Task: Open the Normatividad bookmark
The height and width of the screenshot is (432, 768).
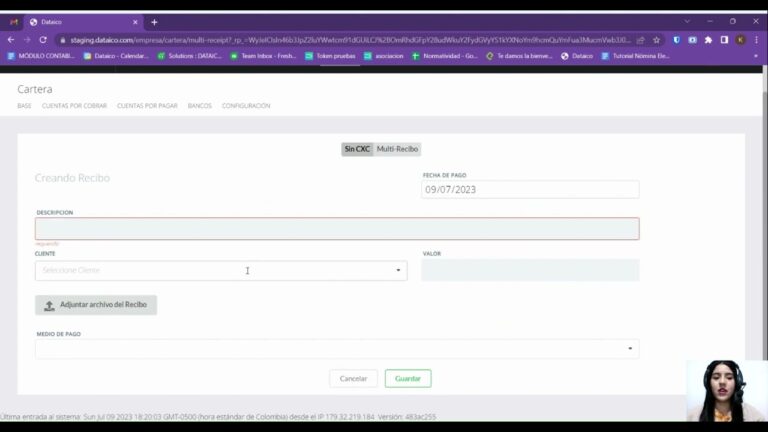Action: 445,56
